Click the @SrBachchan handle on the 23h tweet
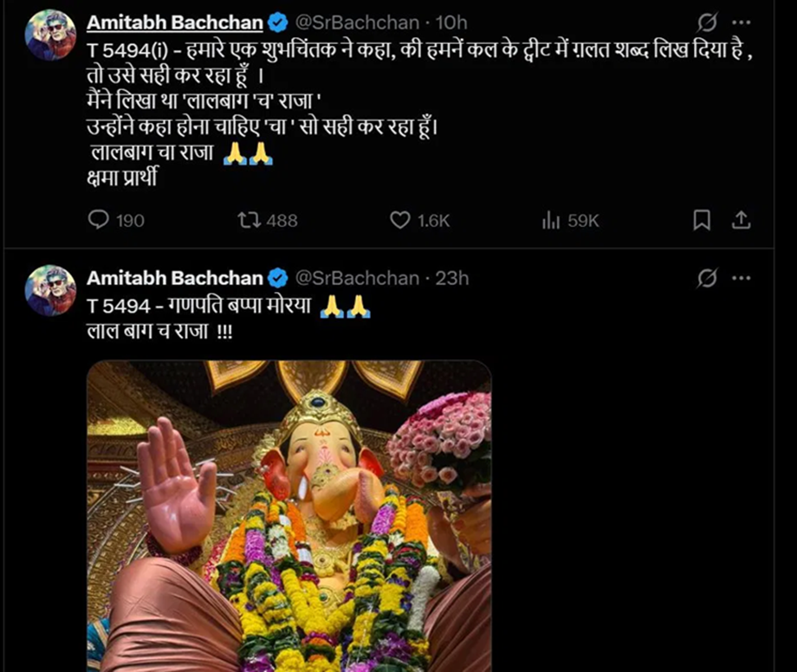Screen dimensions: 797x672 tap(357, 278)
